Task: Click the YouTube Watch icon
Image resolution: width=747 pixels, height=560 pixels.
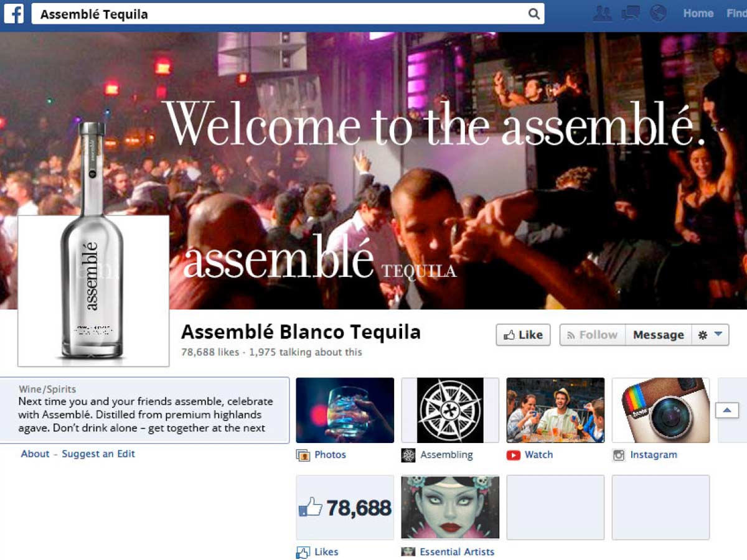Action: click(514, 455)
